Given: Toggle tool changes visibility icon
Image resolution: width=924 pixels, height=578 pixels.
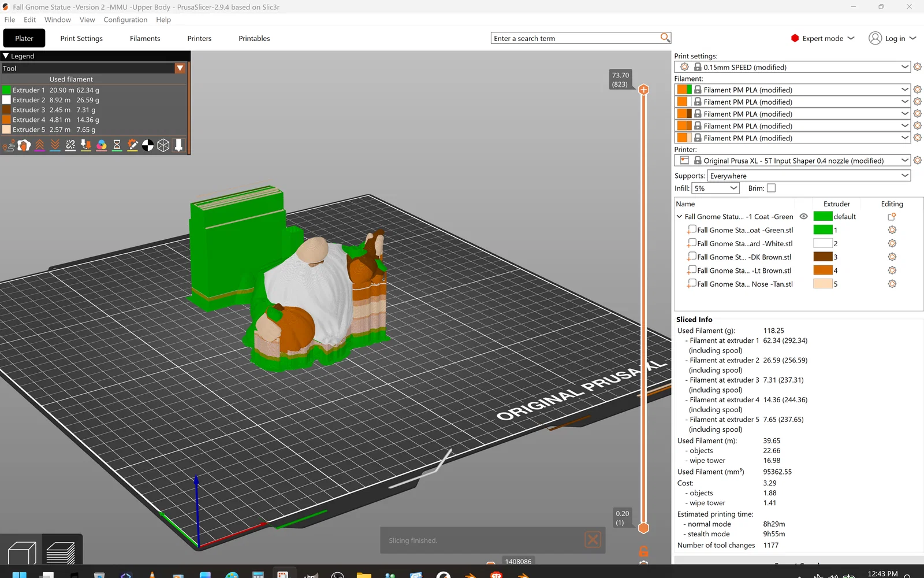Looking at the screenshot, I should (x=86, y=145).
